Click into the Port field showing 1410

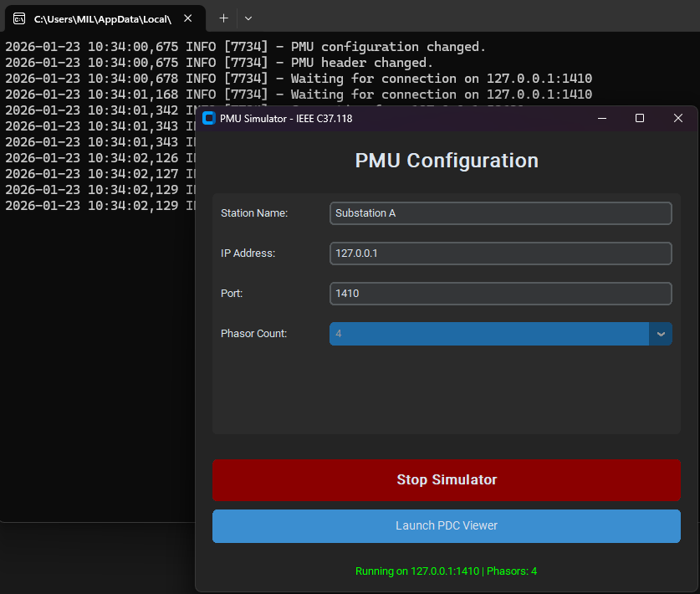click(x=500, y=294)
